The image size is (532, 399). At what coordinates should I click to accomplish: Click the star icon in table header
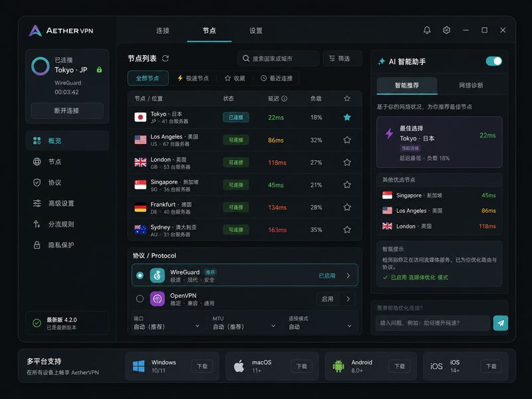(346, 98)
